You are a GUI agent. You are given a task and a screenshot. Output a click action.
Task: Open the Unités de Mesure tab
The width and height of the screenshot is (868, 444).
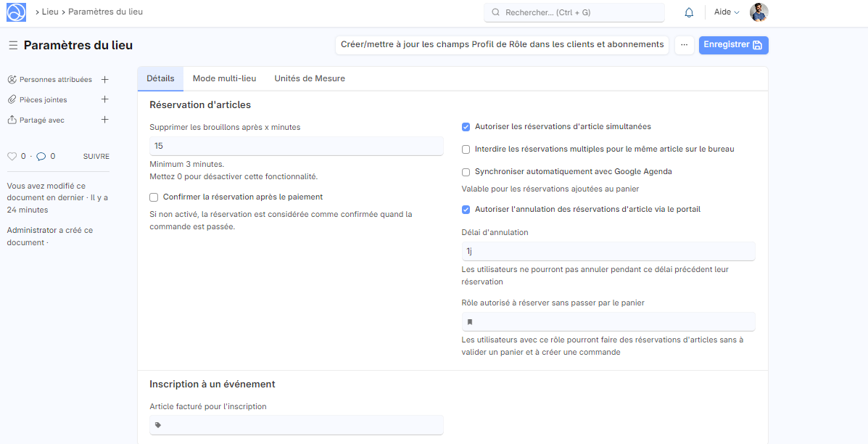[x=309, y=78]
